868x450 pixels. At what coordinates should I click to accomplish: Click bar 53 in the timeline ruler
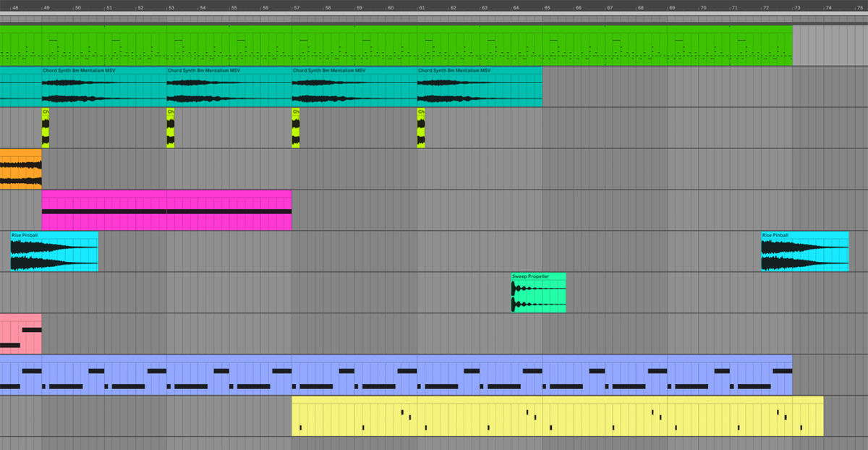(171, 7)
